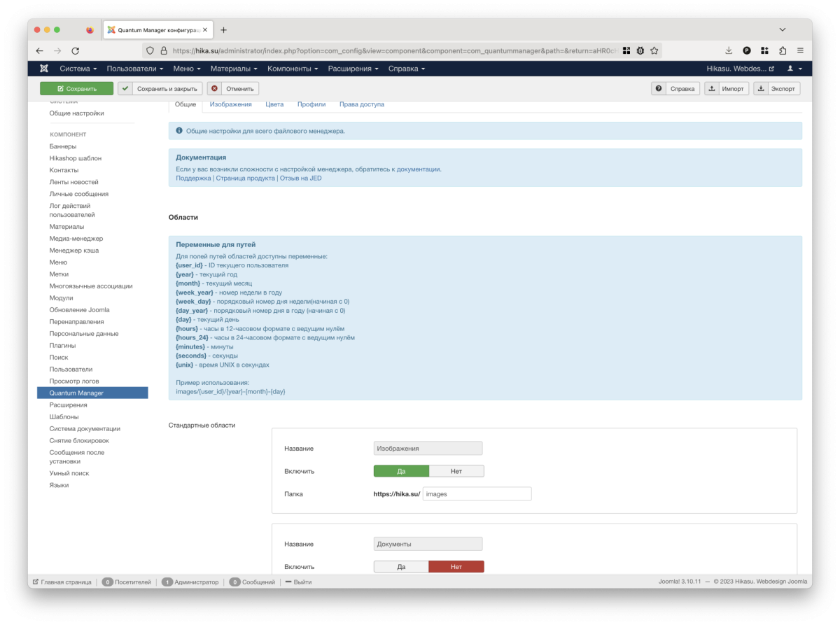This screenshot has width=840, height=625.
Task: Set Изображения area Включить to Нет
Action: (x=456, y=471)
